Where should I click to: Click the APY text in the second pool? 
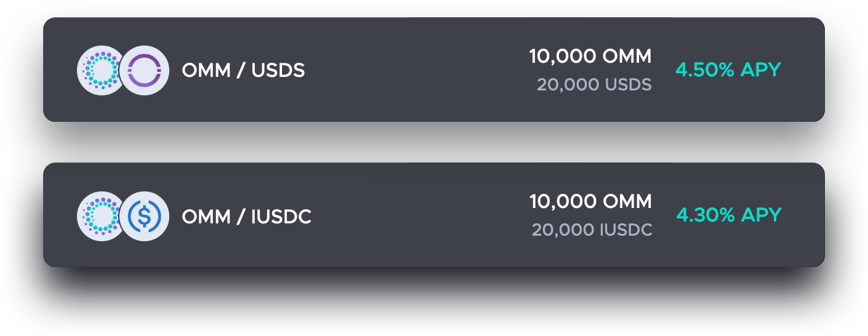[x=729, y=215]
